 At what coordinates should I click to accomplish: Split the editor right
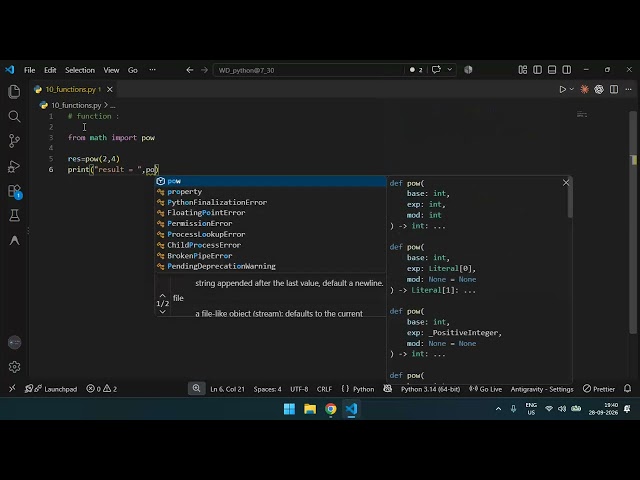point(614,89)
